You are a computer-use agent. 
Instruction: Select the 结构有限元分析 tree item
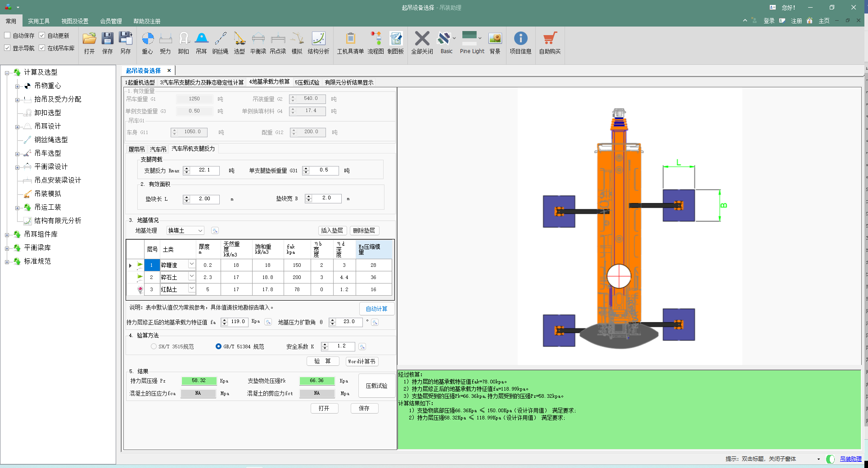58,220
